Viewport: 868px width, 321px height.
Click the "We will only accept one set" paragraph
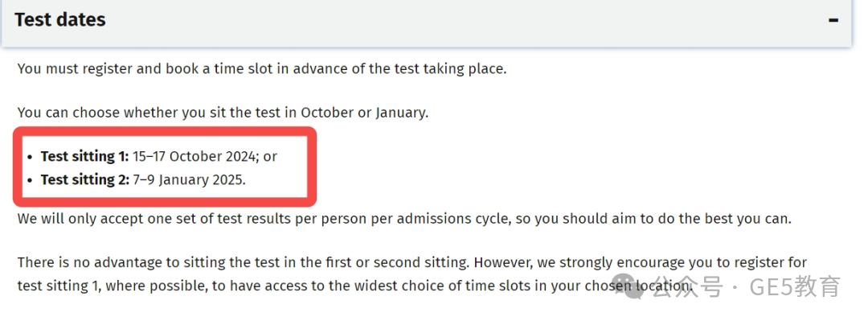pos(404,219)
